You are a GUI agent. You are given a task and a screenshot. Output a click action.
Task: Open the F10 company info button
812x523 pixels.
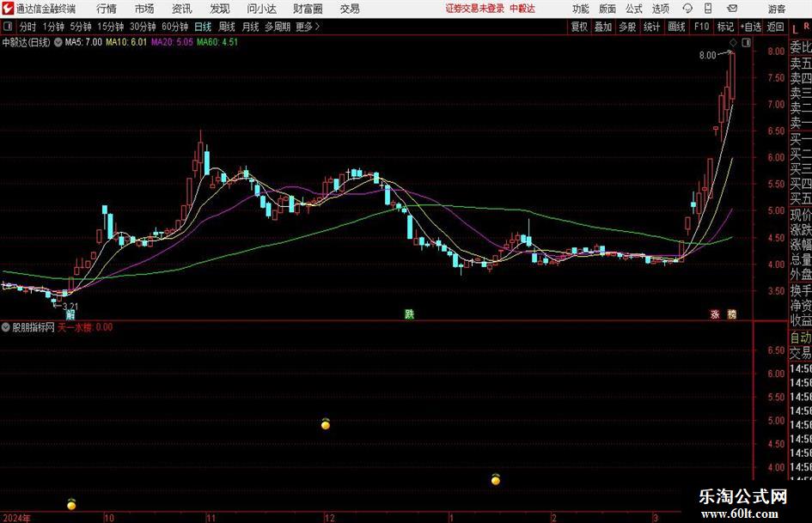[x=701, y=27]
